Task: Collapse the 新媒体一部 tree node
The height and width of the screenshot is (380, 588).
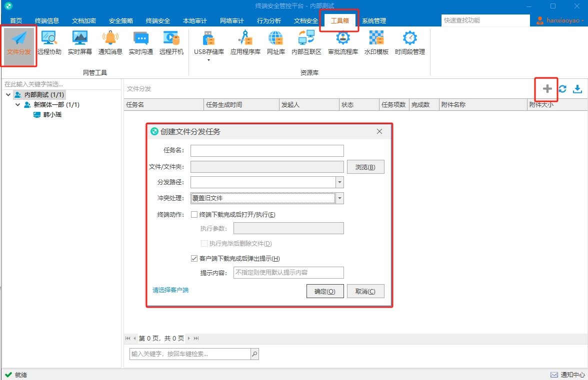Action: (x=17, y=105)
